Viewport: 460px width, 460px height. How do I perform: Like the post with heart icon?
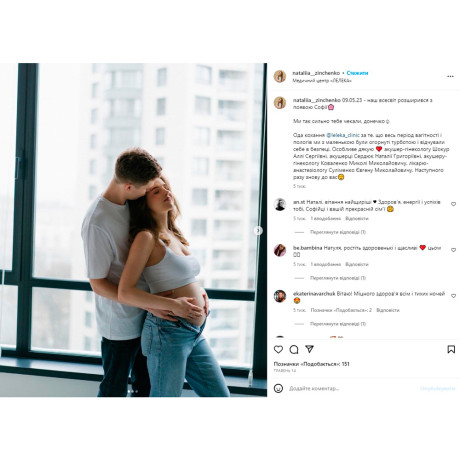pos(278,349)
